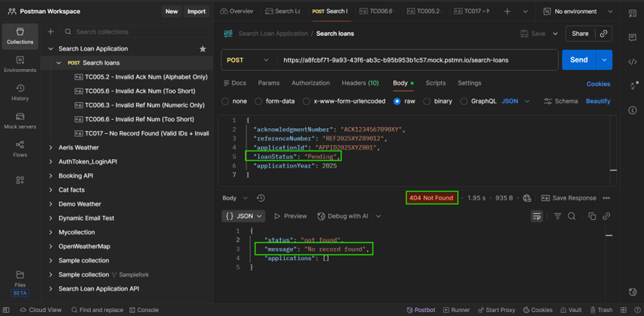
Task: Open the Save options dropdown arrow
Action: click(x=556, y=34)
